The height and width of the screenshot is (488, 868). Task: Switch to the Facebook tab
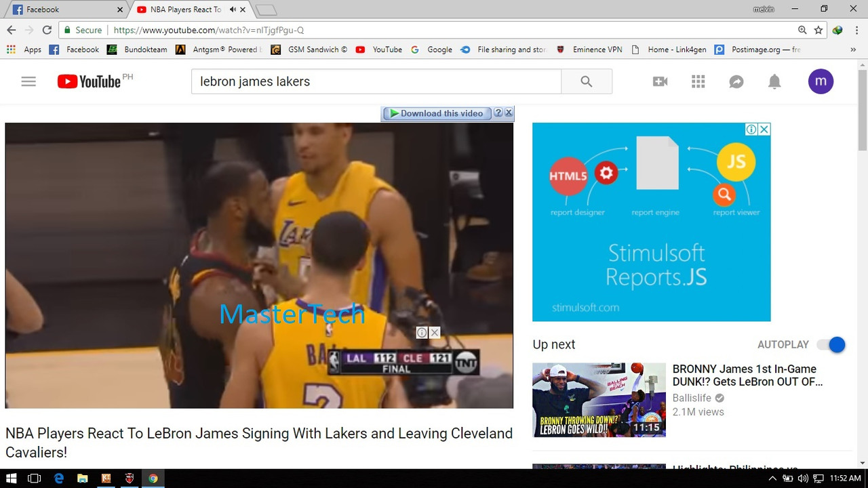click(x=65, y=9)
